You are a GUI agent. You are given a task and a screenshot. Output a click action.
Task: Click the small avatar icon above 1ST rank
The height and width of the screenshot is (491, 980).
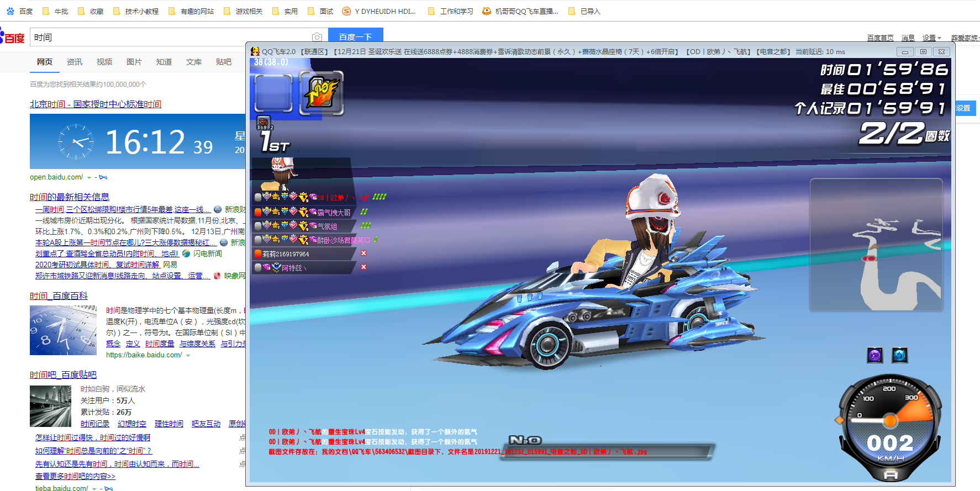click(264, 123)
